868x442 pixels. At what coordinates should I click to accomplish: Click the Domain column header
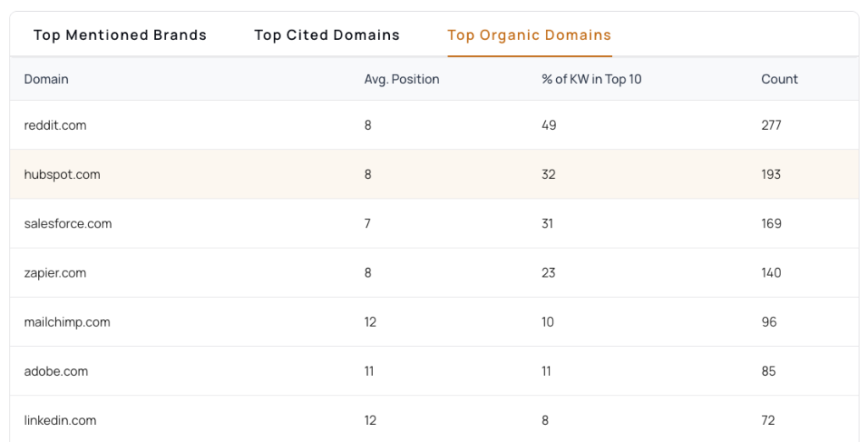point(46,79)
